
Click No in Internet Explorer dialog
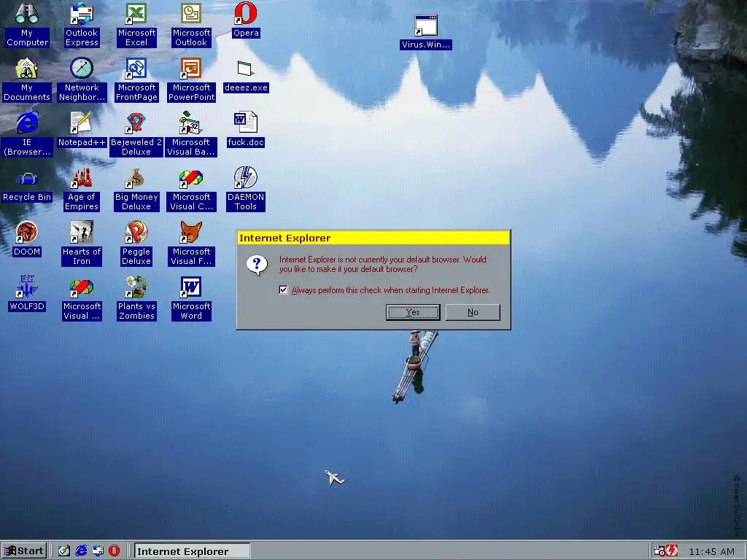click(x=473, y=312)
